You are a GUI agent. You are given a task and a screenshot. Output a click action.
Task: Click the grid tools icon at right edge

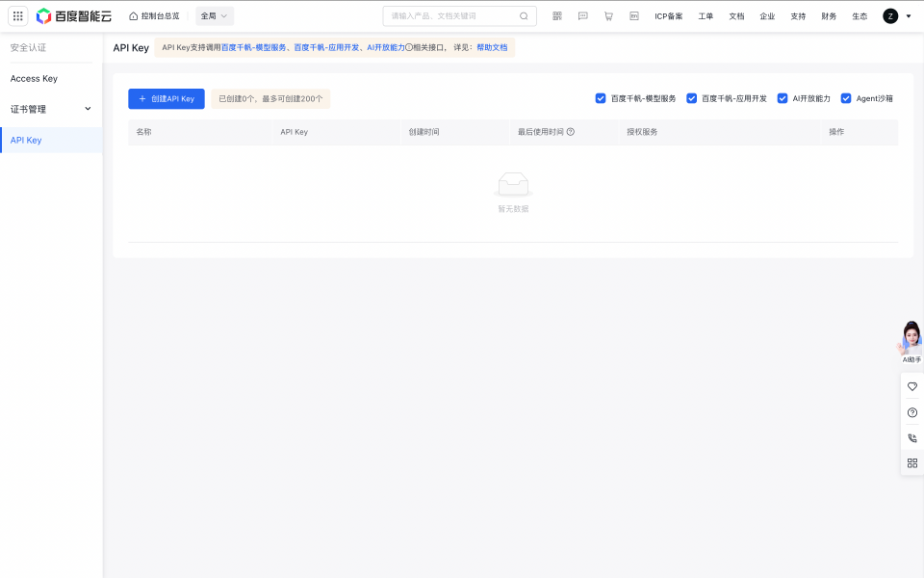pyautogui.click(x=911, y=463)
